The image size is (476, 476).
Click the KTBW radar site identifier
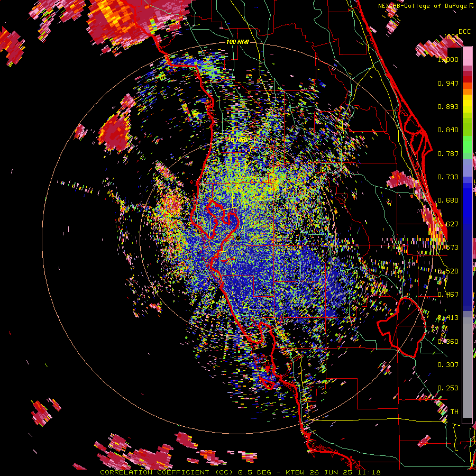tap(295, 472)
